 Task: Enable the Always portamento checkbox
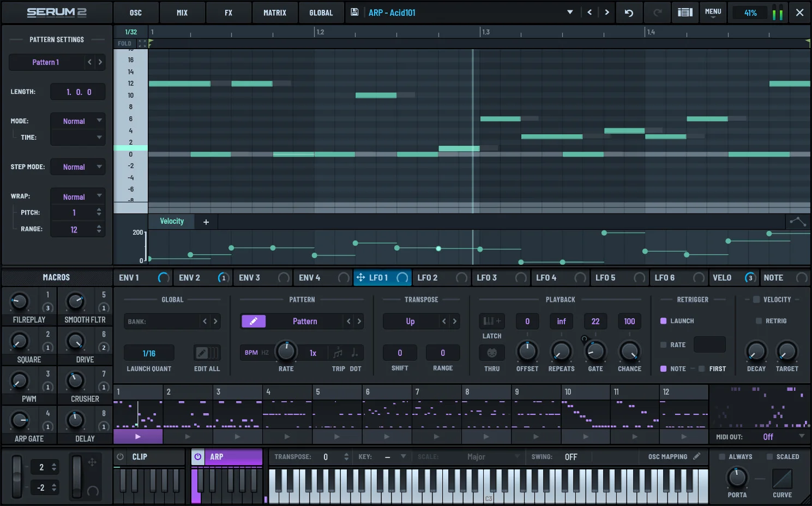point(722,456)
